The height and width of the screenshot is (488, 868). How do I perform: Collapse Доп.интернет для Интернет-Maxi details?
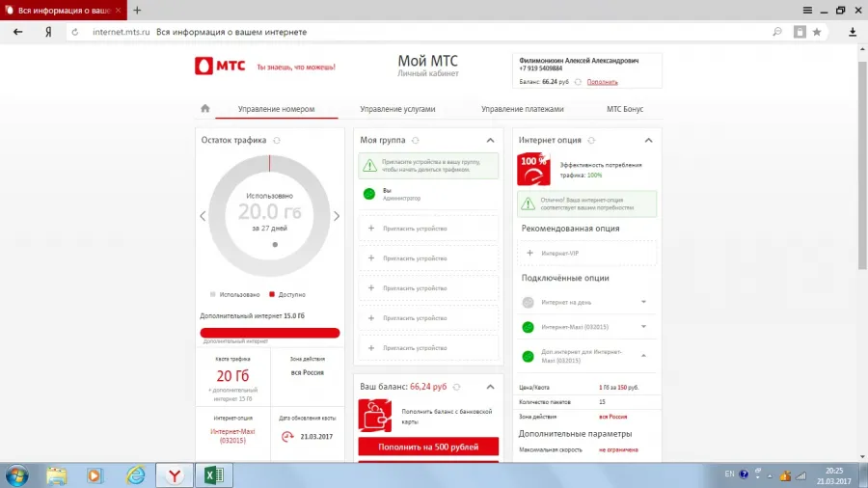[x=644, y=356]
